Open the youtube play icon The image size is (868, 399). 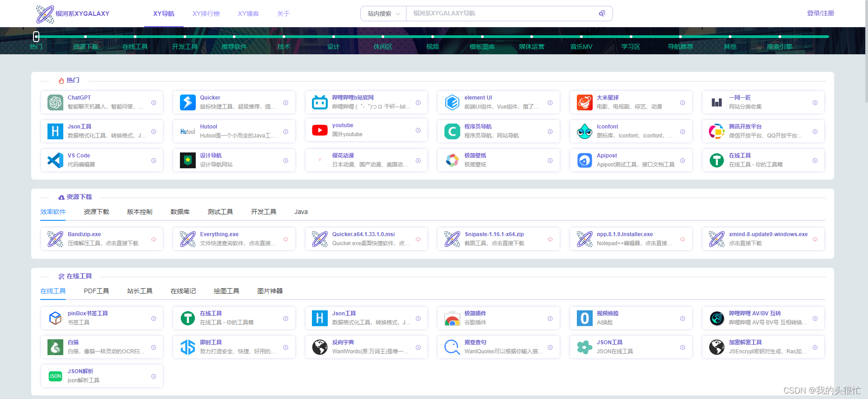point(320,130)
